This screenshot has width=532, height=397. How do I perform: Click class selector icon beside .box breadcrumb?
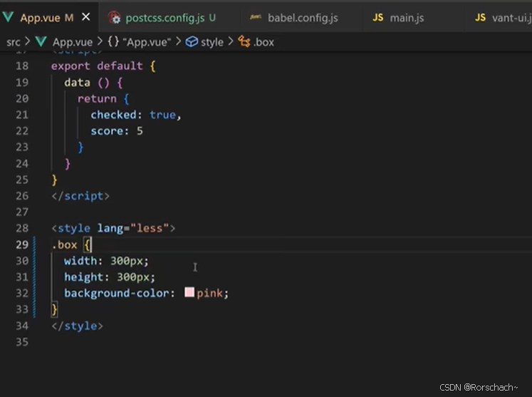pos(244,42)
